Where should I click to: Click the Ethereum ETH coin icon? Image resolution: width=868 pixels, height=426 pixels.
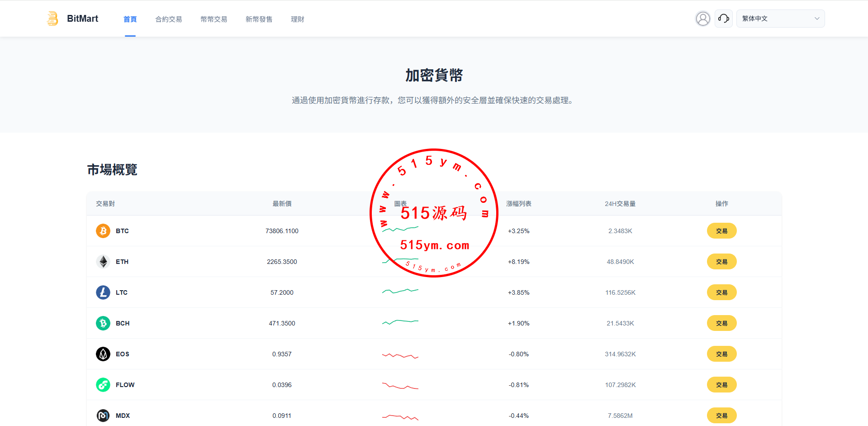[103, 262]
